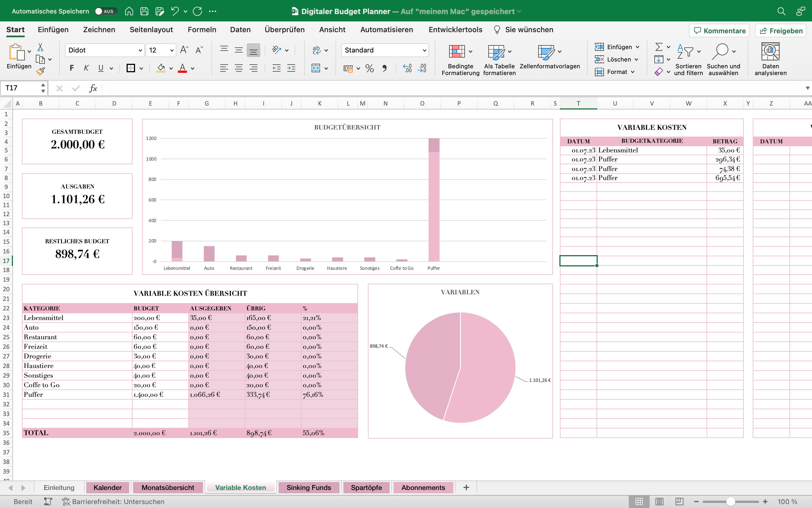The height and width of the screenshot is (508, 812).
Task: Click the Redo circular arrow icon
Action: point(198,11)
